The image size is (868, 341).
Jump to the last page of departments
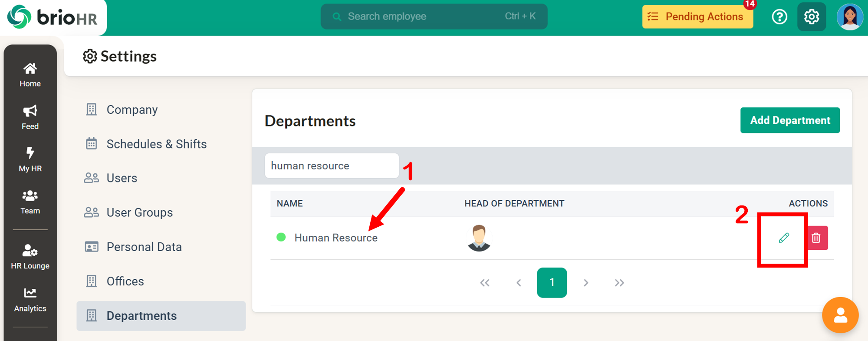point(619,283)
